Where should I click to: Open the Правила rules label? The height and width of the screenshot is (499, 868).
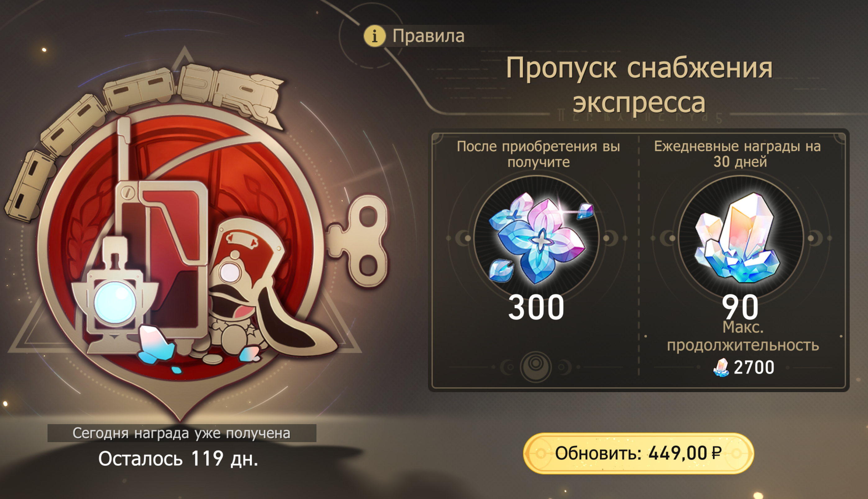[x=428, y=36]
